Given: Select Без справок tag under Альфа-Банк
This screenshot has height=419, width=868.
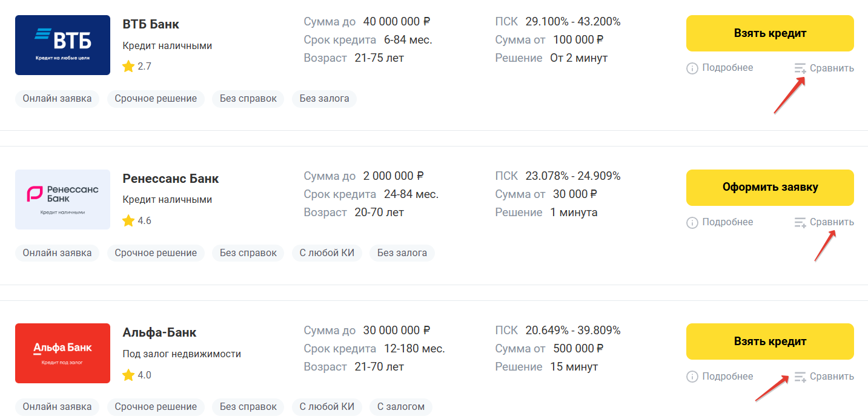Looking at the screenshot, I should tap(248, 407).
